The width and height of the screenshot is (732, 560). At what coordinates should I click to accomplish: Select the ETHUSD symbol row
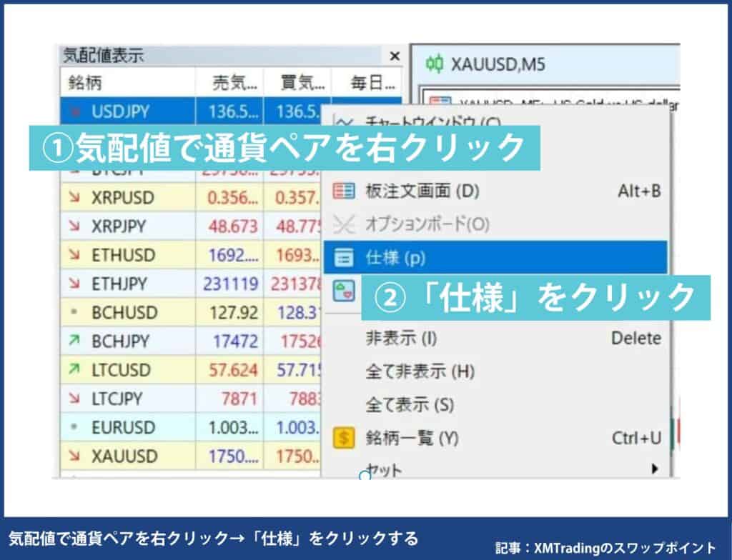(191, 255)
